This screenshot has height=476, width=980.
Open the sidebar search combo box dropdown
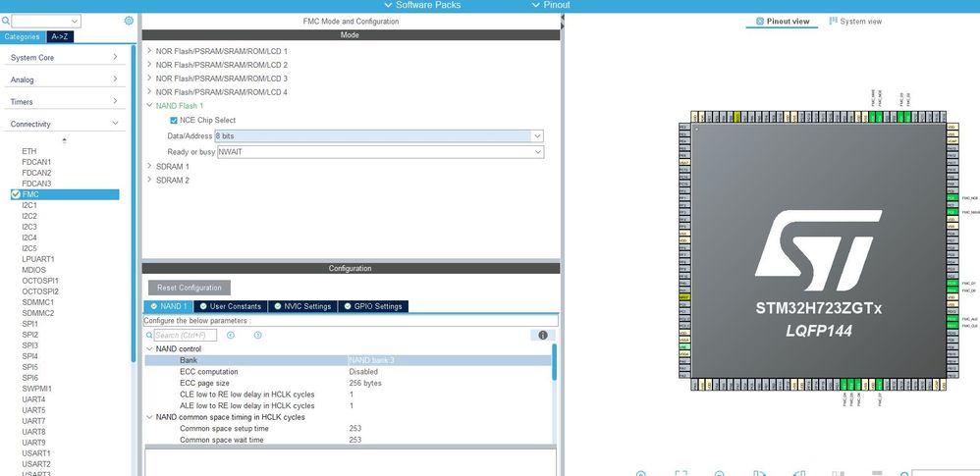75,21
